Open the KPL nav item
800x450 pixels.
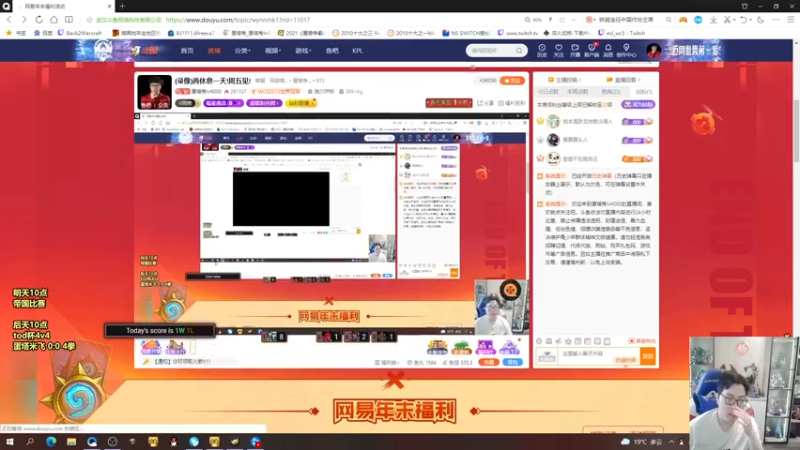(x=357, y=51)
